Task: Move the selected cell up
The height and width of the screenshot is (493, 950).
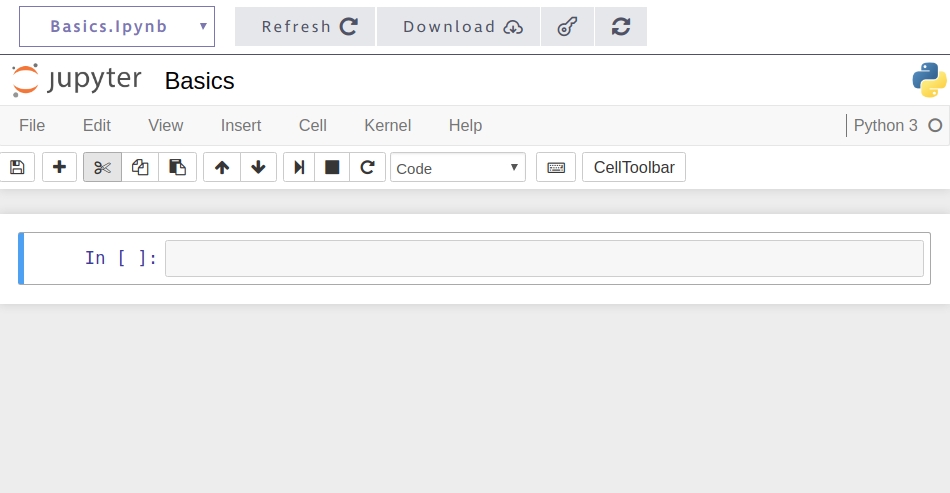Action: (x=222, y=167)
